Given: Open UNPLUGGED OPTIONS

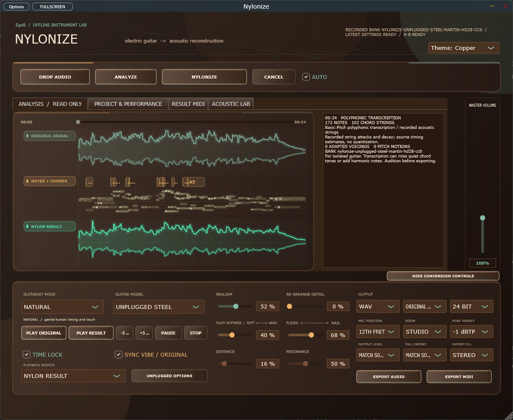Looking at the screenshot, I should coord(169,376).
